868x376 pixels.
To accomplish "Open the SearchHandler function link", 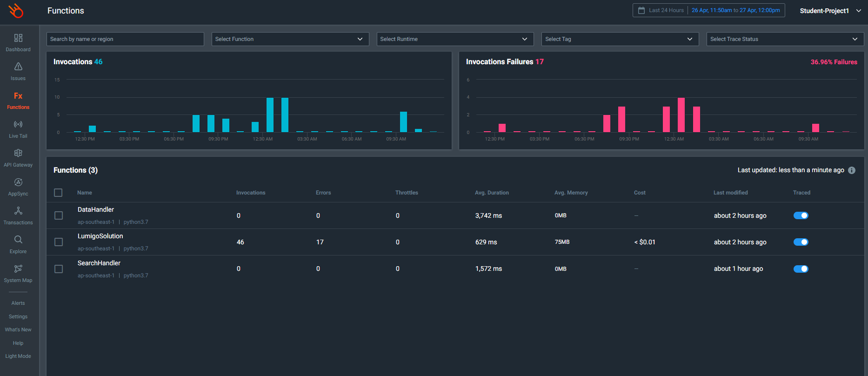I will (x=99, y=263).
